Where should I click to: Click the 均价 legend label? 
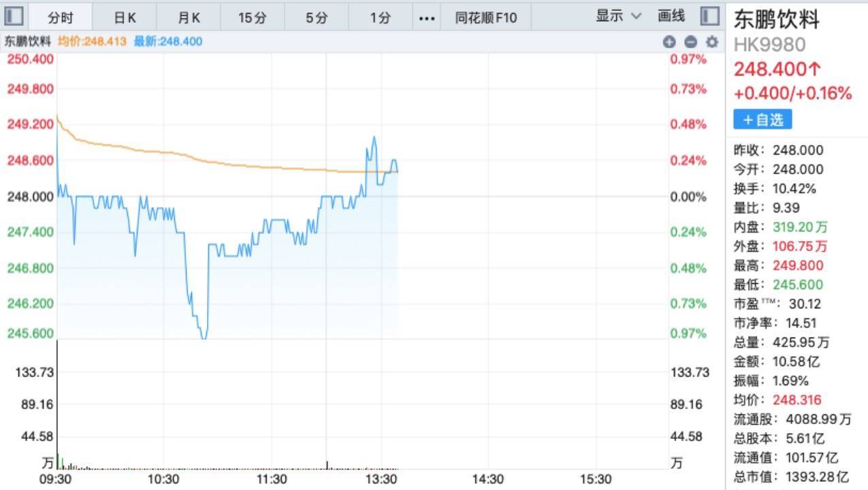pos(92,42)
